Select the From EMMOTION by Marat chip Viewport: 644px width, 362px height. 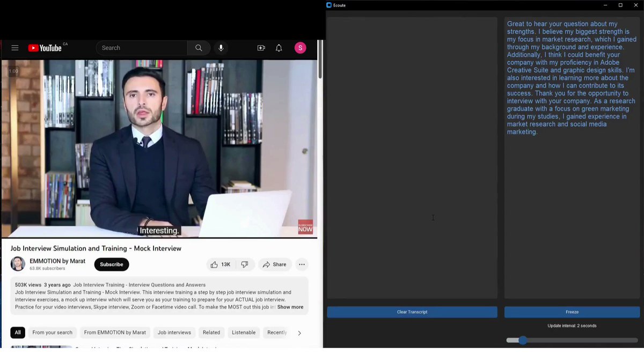(x=115, y=333)
